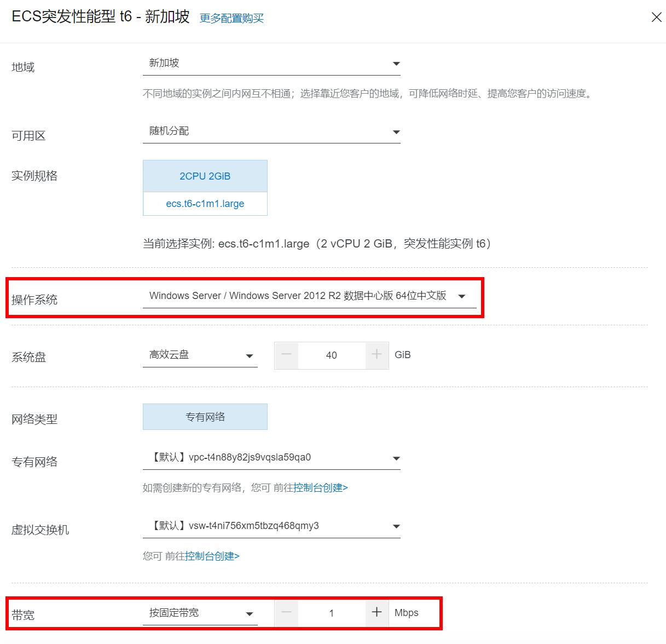Open the 系统盘 高效云盘 type dropdown
666x644 pixels.
200,355
